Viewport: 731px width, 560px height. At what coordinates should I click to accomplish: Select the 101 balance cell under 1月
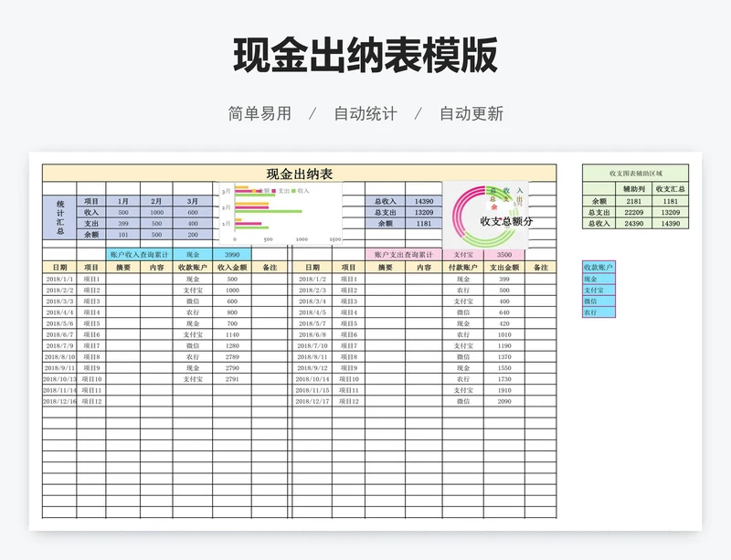pos(123,235)
